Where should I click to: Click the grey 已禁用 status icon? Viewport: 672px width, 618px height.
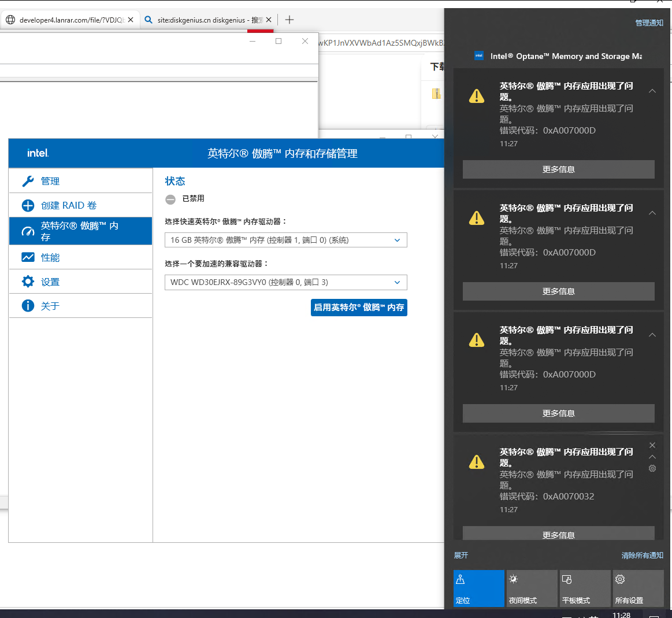(x=170, y=199)
